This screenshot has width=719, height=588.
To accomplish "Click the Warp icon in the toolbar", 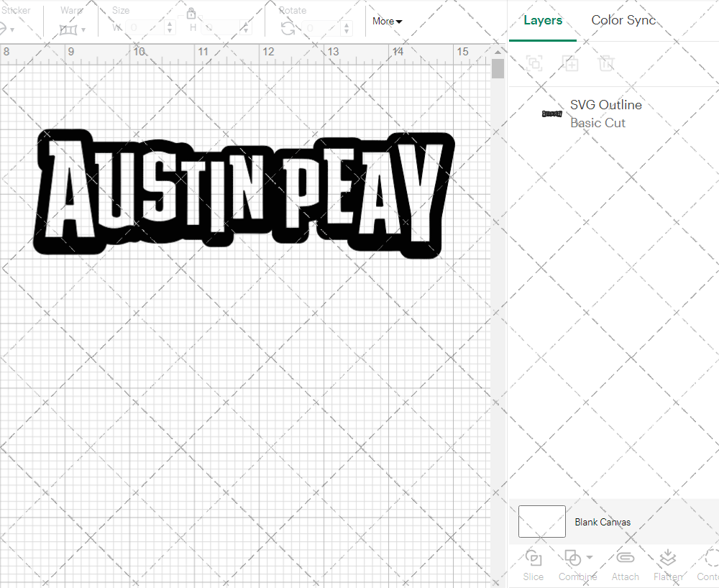I will 68,29.
